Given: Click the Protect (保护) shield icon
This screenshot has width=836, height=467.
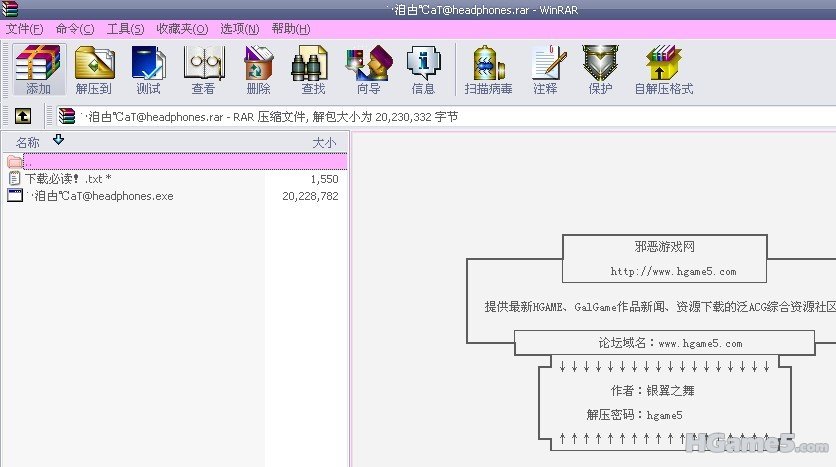Looking at the screenshot, I should [600, 70].
